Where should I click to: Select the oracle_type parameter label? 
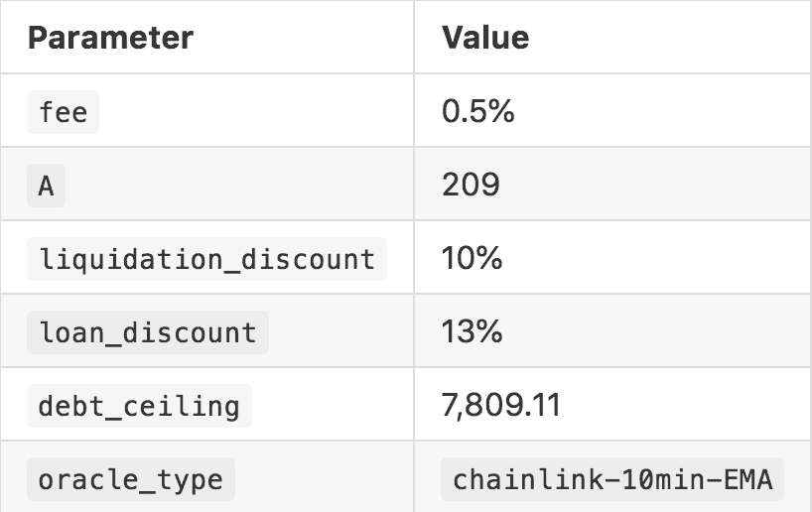point(130,480)
